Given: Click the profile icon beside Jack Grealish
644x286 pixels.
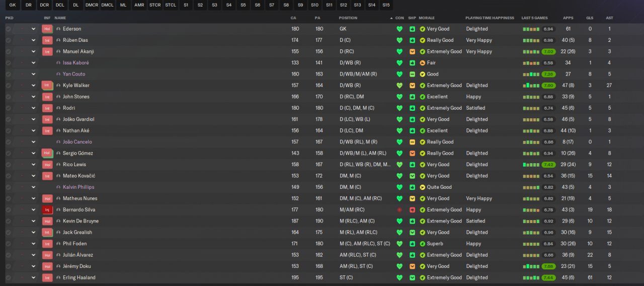Looking at the screenshot, I should pos(58,232).
